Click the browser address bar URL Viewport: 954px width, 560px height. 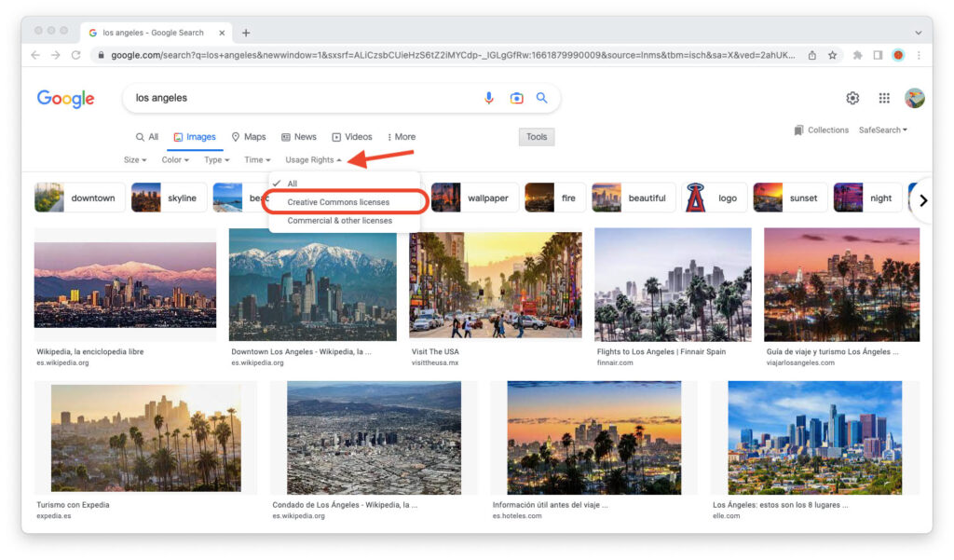[x=453, y=55]
